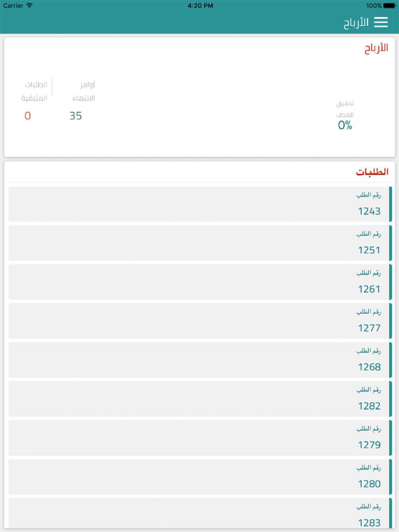Click the red الأرباح card heading
Viewport: 399px width, 532px height.
point(376,48)
